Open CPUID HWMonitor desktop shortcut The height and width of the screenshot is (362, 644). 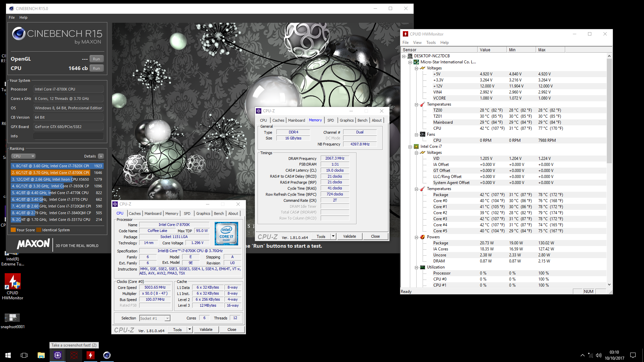pos(12,287)
